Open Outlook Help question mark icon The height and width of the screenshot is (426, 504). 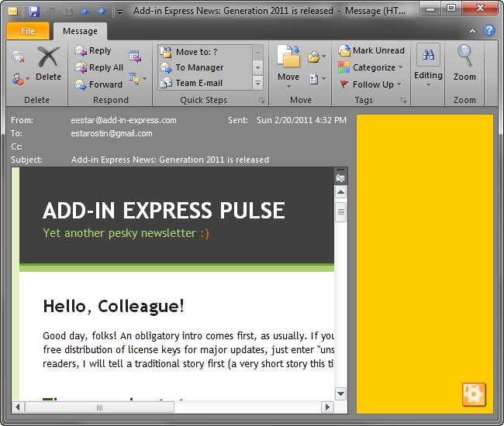tap(489, 30)
